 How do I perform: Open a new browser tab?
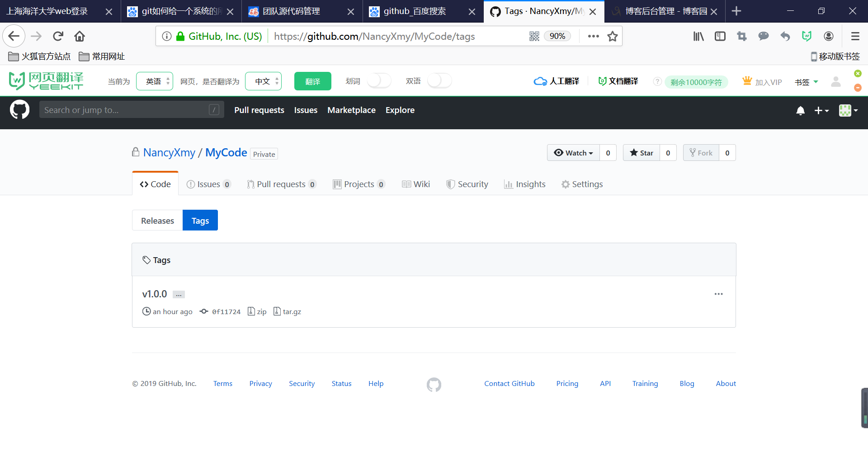coord(736,11)
